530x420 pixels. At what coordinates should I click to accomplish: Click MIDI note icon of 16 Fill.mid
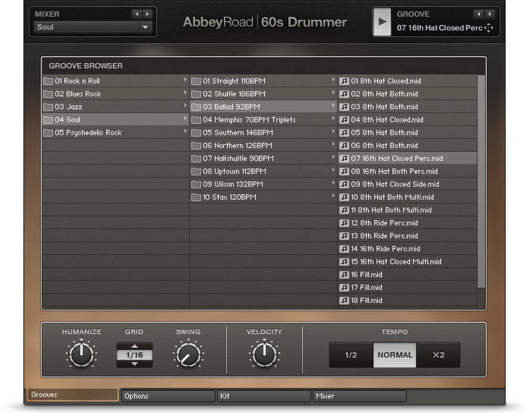click(x=344, y=275)
